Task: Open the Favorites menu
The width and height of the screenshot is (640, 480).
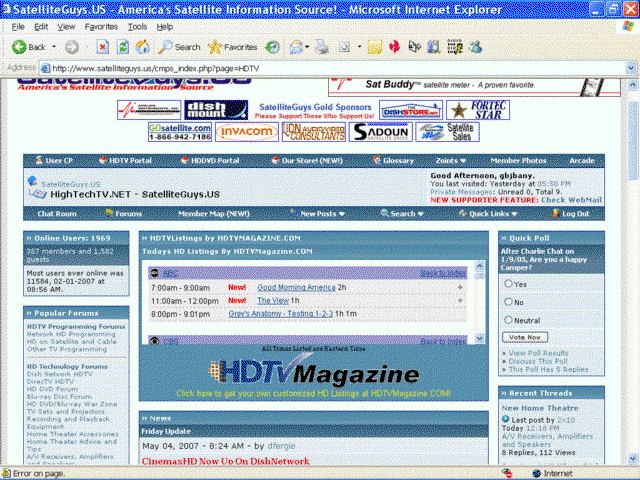Action: pyautogui.click(x=101, y=27)
